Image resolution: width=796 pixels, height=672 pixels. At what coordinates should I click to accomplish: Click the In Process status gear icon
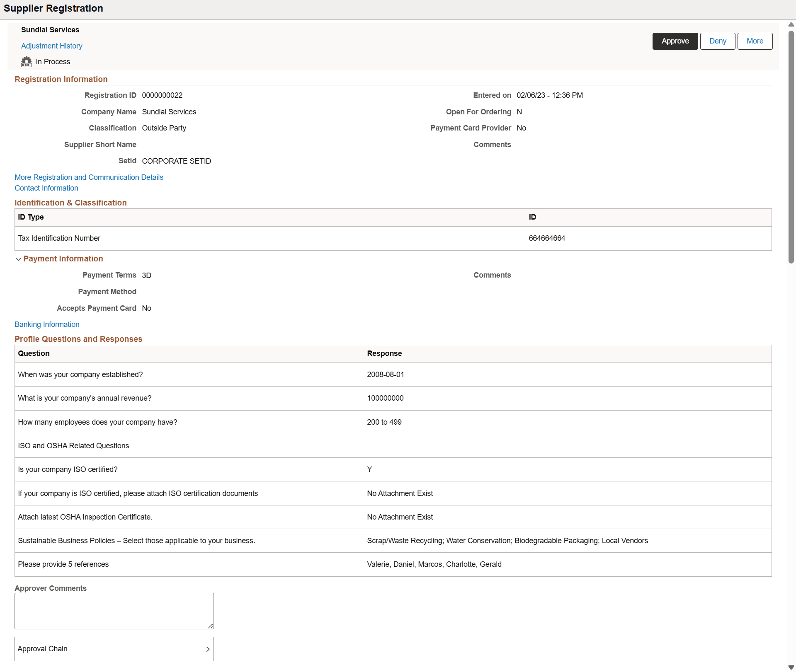(26, 61)
